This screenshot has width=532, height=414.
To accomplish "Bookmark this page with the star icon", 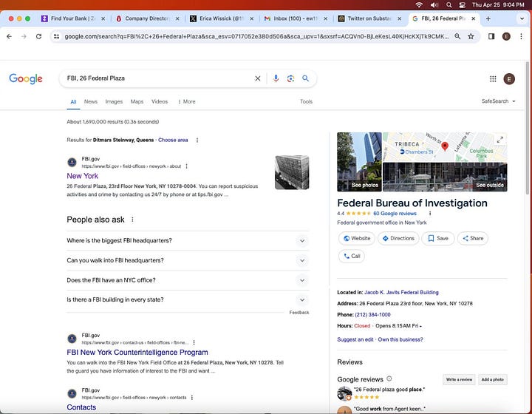I will click(471, 36).
